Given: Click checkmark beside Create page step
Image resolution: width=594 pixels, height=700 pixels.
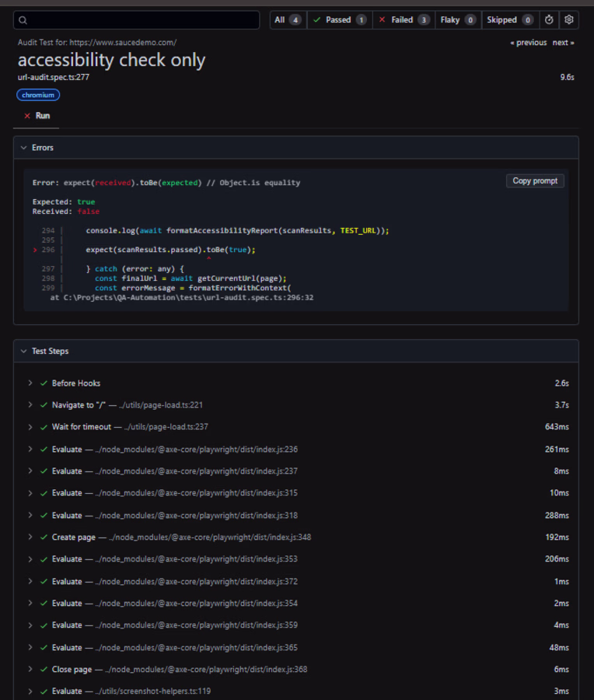Looking at the screenshot, I should pyautogui.click(x=44, y=537).
